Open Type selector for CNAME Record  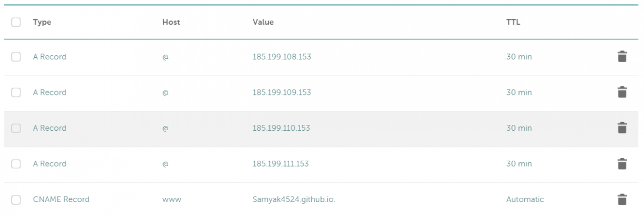[x=61, y=199]
